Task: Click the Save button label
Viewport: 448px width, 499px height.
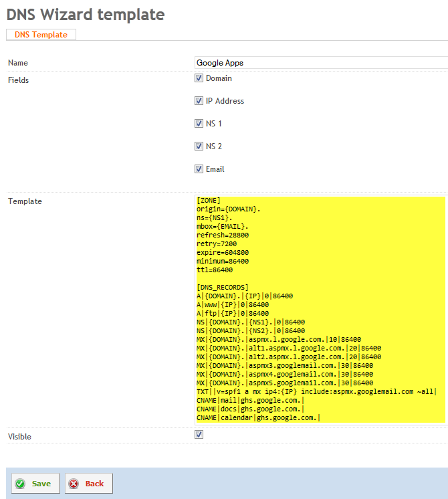Action: point(41,484)
